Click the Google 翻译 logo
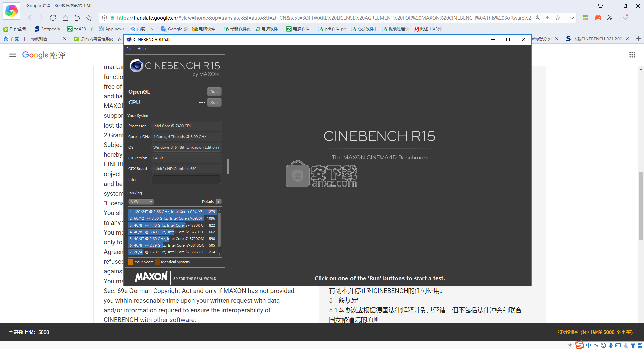Screen dimensions: 644x349 tap(44, 55)
